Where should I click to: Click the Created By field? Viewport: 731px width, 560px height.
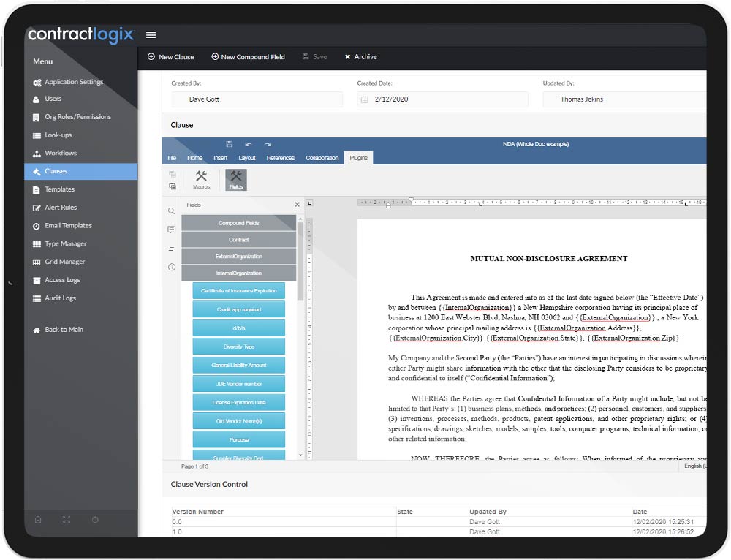(257, 99)
